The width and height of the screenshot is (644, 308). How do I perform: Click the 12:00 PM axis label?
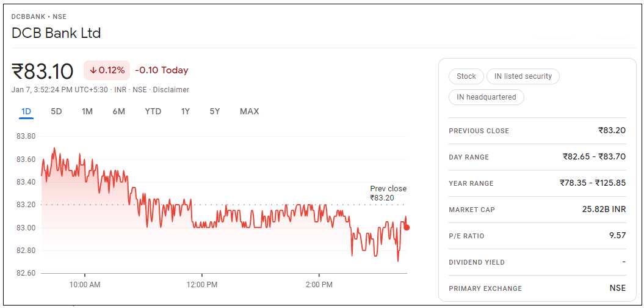pos(201,285)
